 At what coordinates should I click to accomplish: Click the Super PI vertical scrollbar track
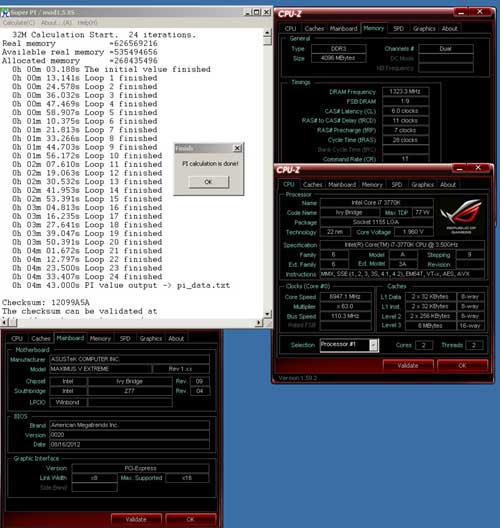click(267, 175)
